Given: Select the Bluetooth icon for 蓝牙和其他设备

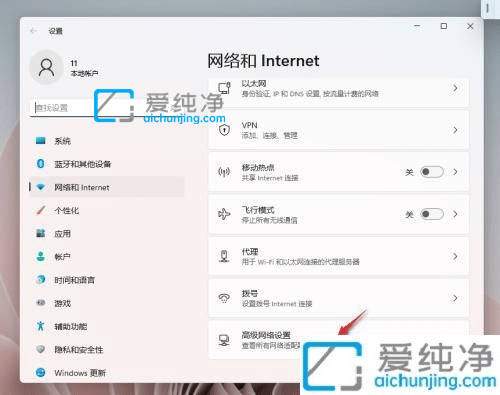Looking at the screenshot, I should tap(41, 164).
